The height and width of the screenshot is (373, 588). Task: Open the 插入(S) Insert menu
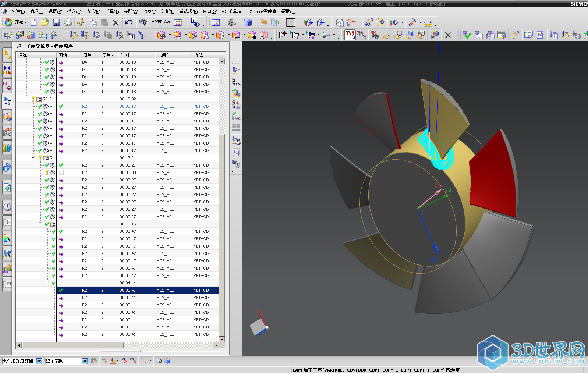(x=74, y=11)
